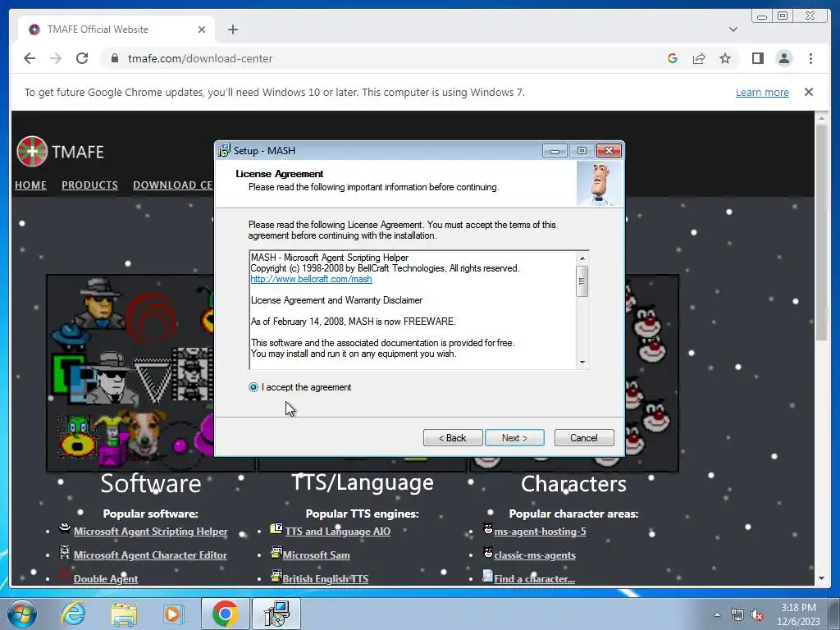Click the Characters category image

point(651,373)
